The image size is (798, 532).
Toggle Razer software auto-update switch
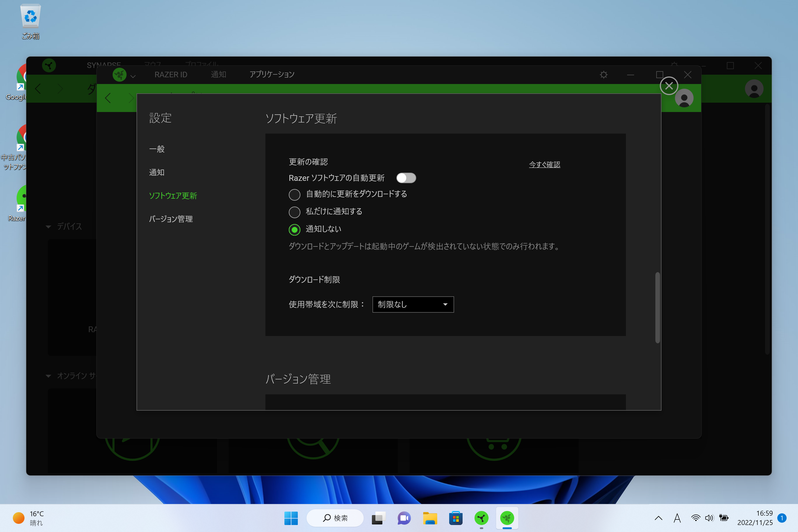click(x=406, y=178)
